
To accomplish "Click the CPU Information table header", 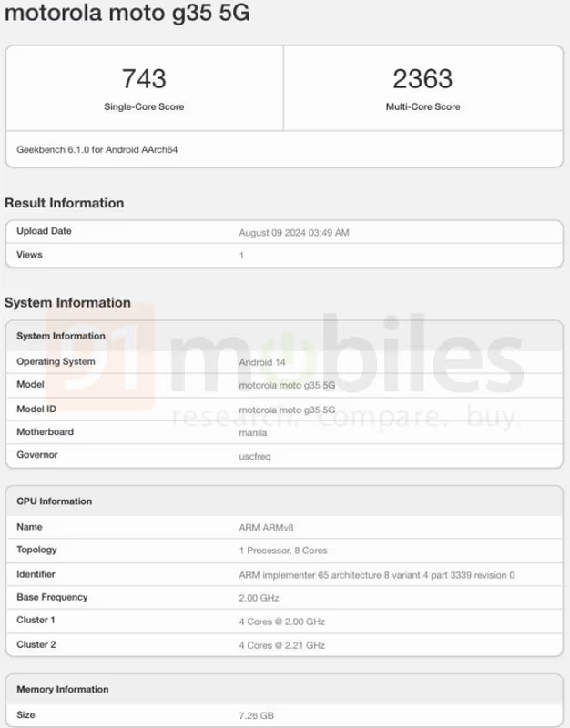I will coord(55,501).
